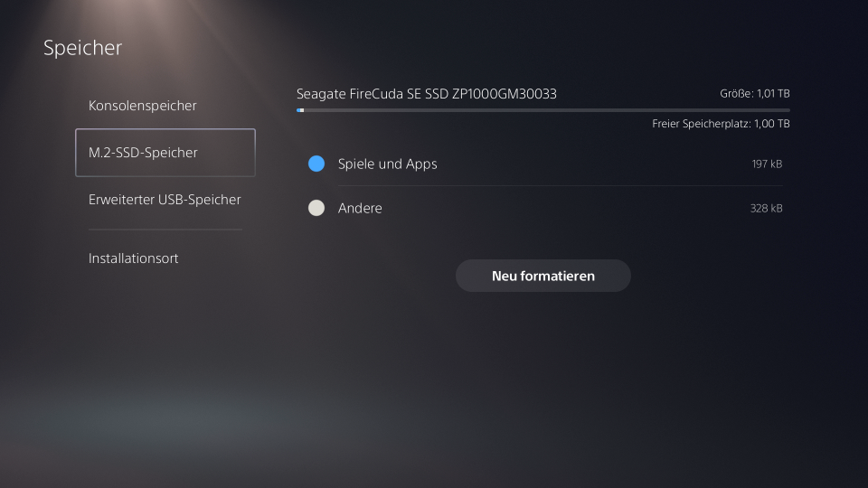Click the Speicher page heading

pyautogui.click(x=82, y=48)
